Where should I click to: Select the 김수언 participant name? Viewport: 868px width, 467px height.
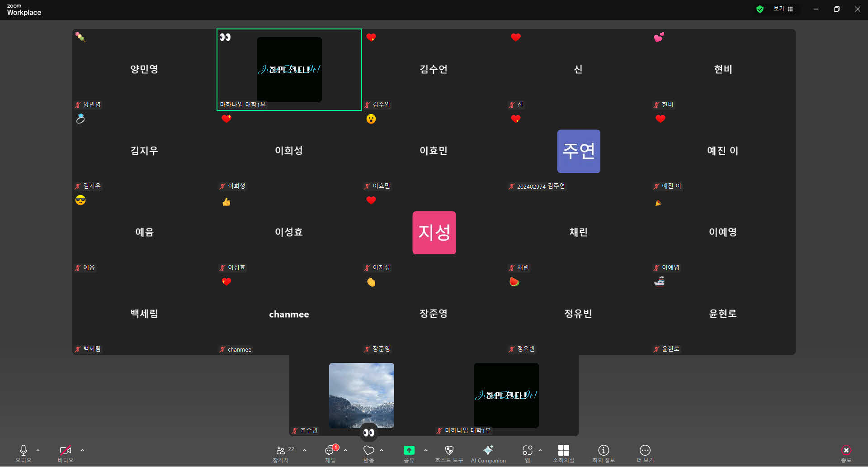[x=434, y=69]
